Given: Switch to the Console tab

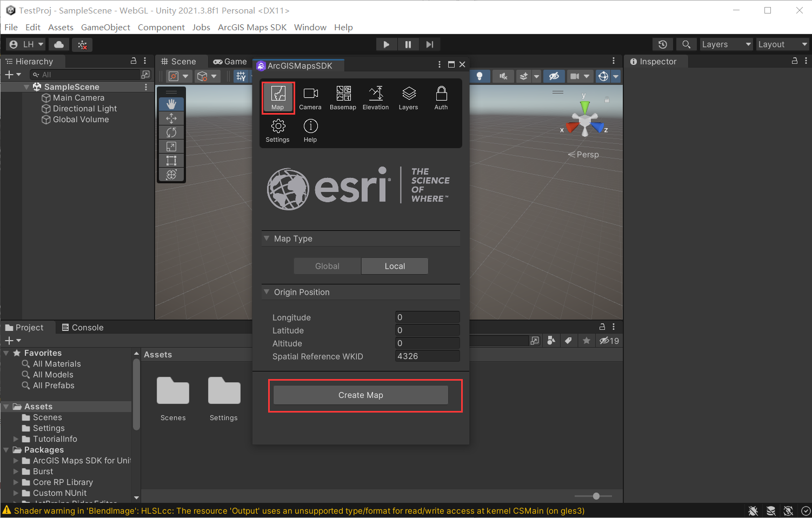Looking at the screenshot, I should 83,328.
